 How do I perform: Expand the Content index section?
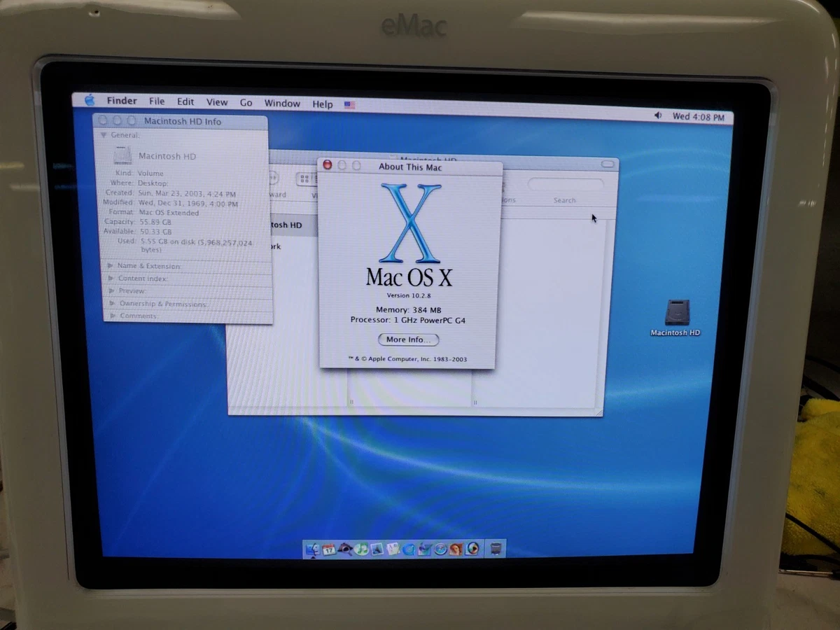point(111,279)
